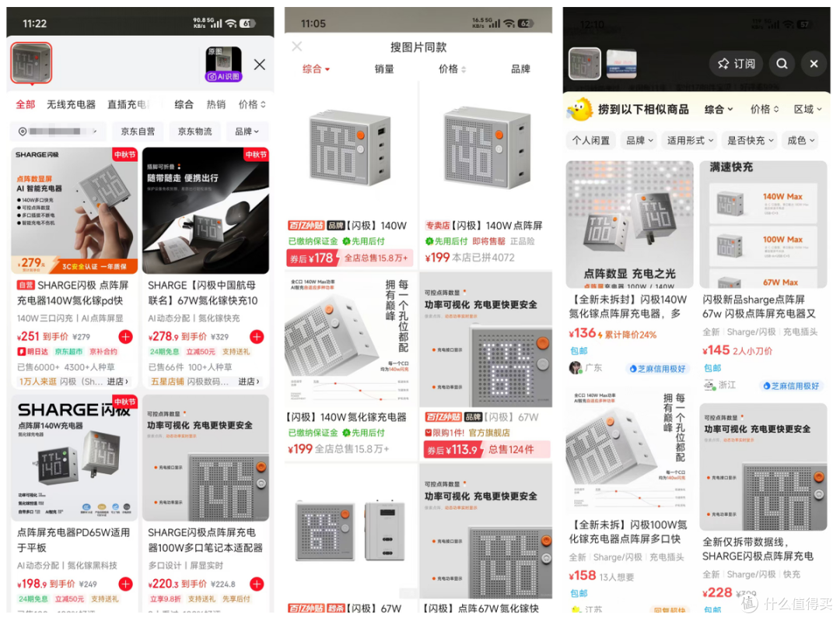Open 【闪极】140W氮化镓充电器 listing title

coord(347,417)
